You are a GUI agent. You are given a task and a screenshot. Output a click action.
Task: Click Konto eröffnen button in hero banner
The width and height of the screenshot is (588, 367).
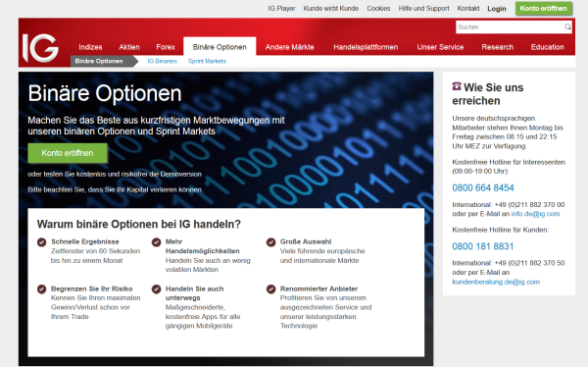(x=67, y=153)
